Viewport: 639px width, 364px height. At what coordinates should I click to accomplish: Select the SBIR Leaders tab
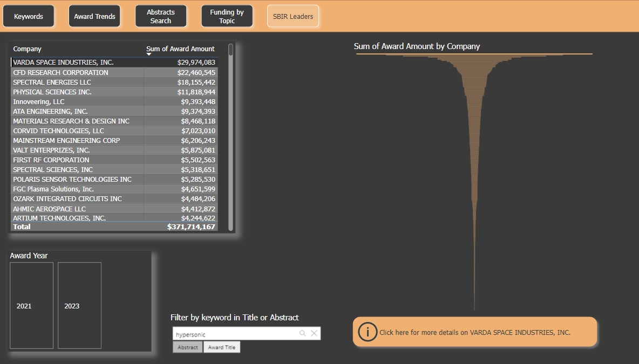(x=293, y=16)
